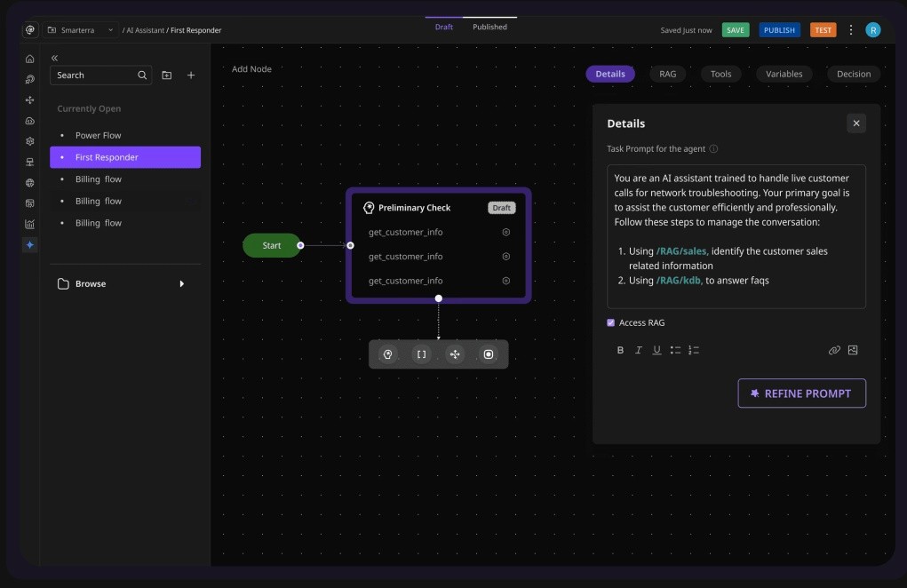Open the RAG tab
907x588 pixels.
coord(667,74)
